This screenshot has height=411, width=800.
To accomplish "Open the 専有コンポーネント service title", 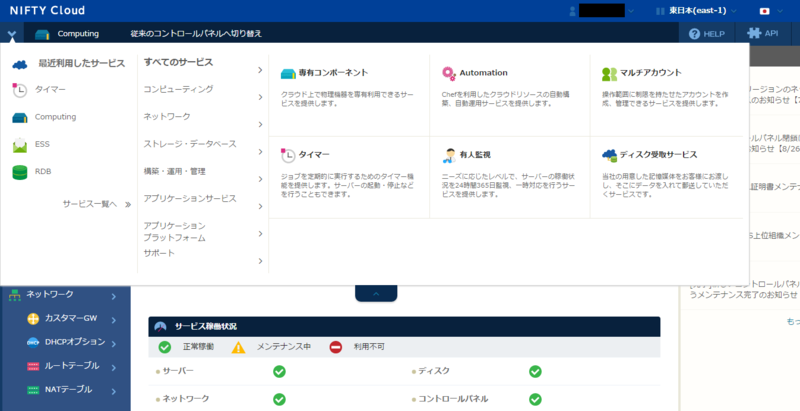I will (x=334, y=72).
